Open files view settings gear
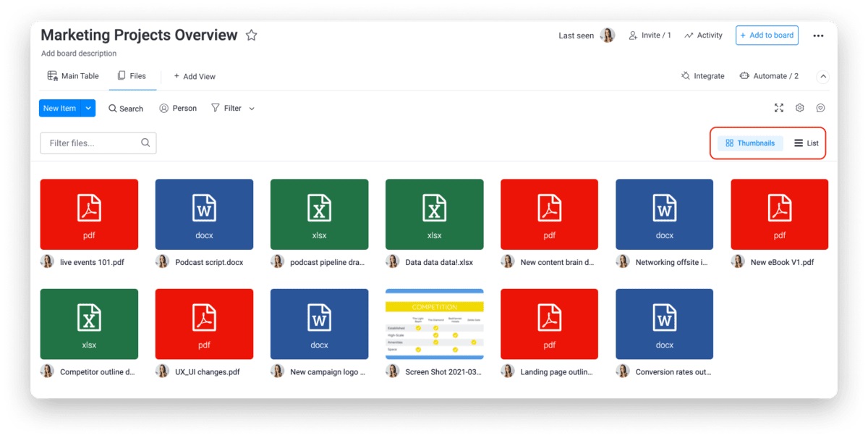 (x=800, y=108)
